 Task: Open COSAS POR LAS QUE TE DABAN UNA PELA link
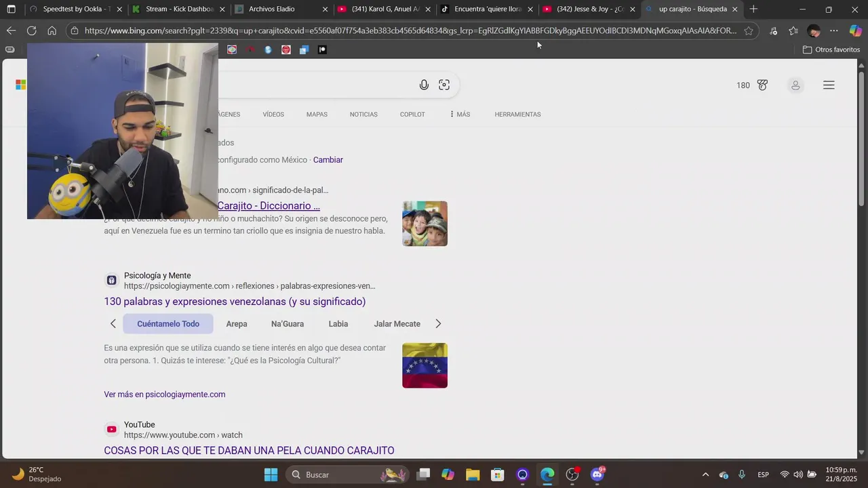[x=249, y=451]
